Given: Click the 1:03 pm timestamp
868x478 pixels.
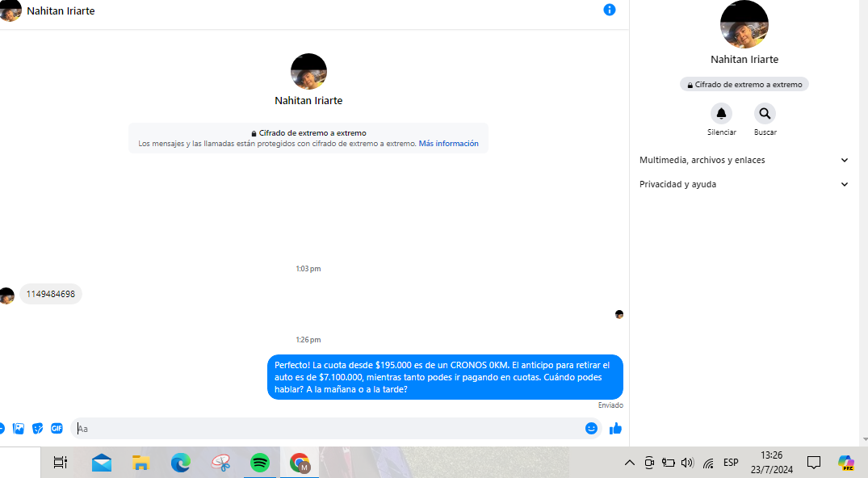Looking at the screenshot, I should (308, 269).
